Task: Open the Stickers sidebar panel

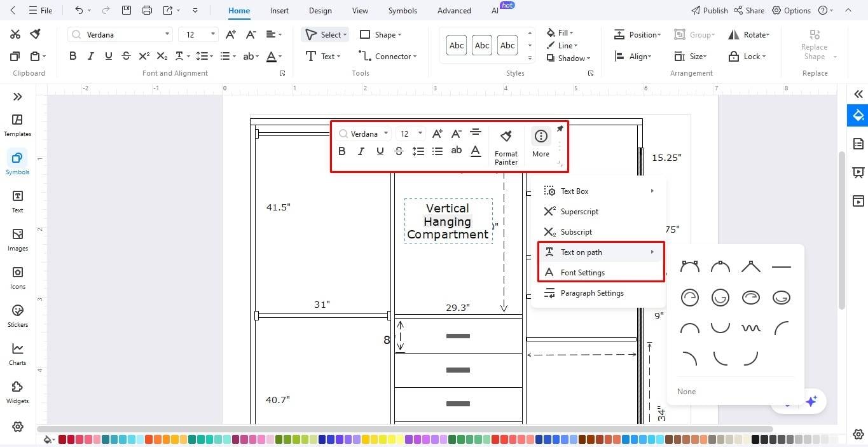Action: point(18,316)
